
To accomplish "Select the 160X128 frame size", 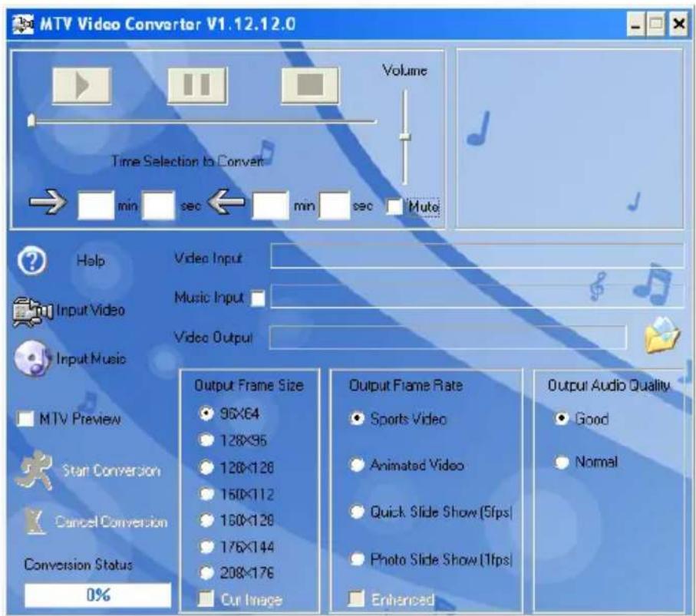I will coord(206,519).
